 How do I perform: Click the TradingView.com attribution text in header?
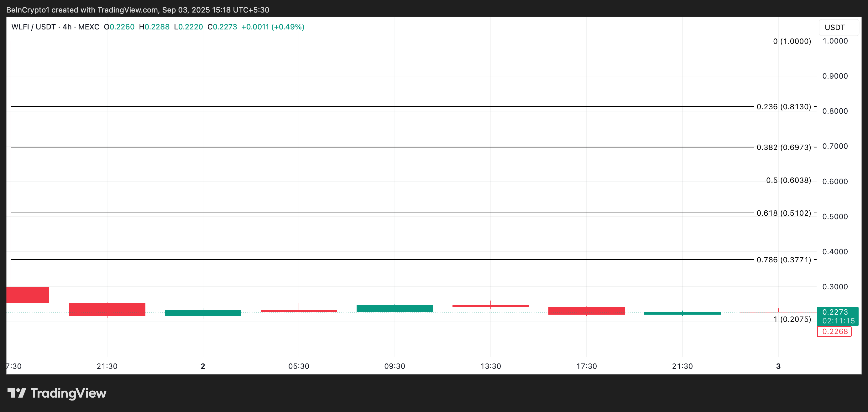(x=128, y=10)
